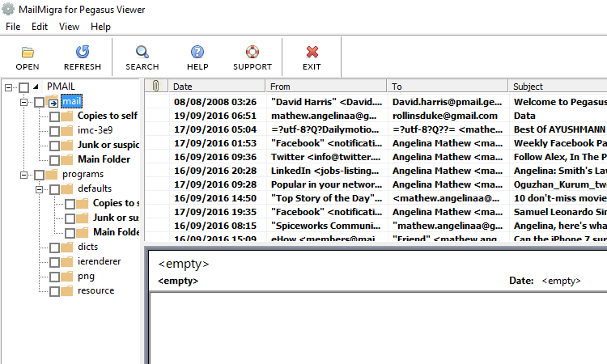Sort by the Subject column header
Image resolution: width=607 pixels, height=364 pixels.
click(558, 86)
